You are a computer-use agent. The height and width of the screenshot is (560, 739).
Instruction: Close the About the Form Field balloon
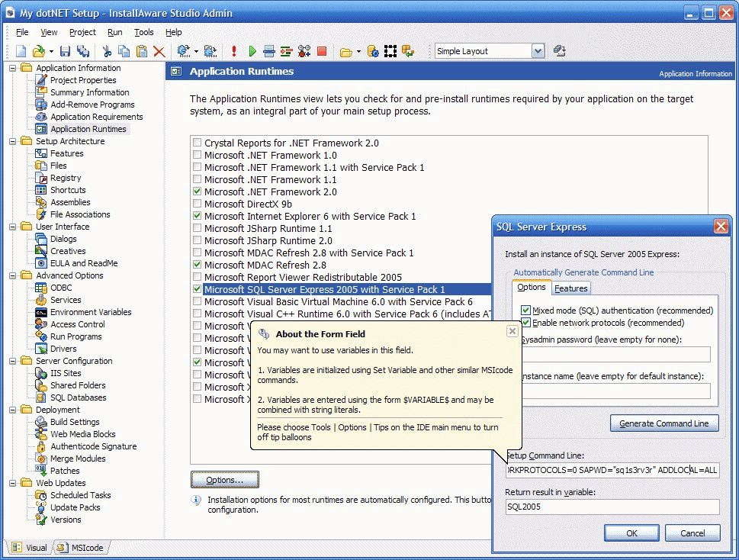coord(512,331)
